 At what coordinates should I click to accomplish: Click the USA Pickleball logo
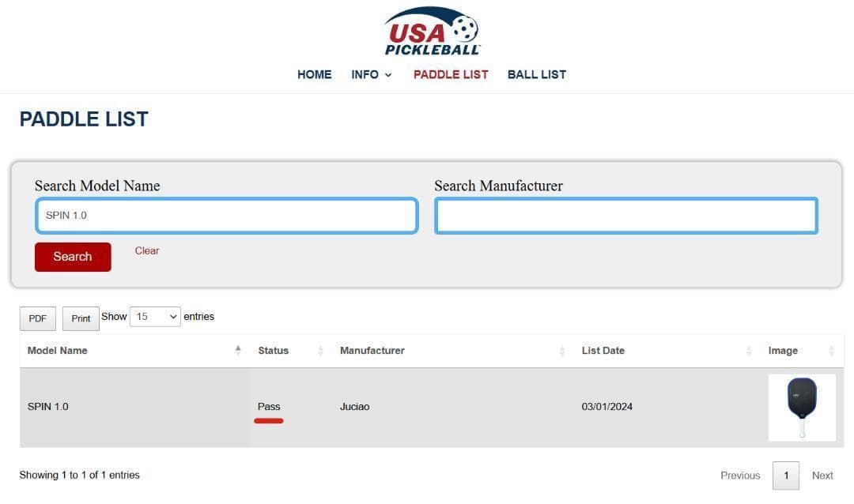point(432,31)
